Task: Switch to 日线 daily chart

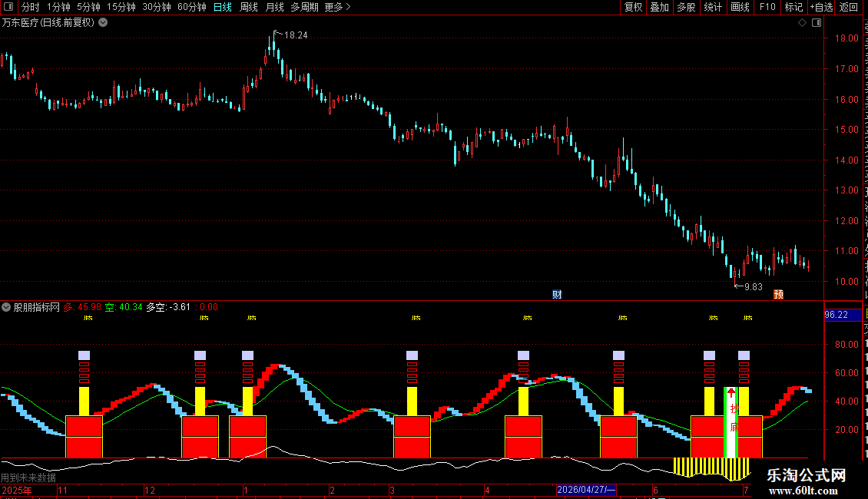Action: [x=223, y=7]
